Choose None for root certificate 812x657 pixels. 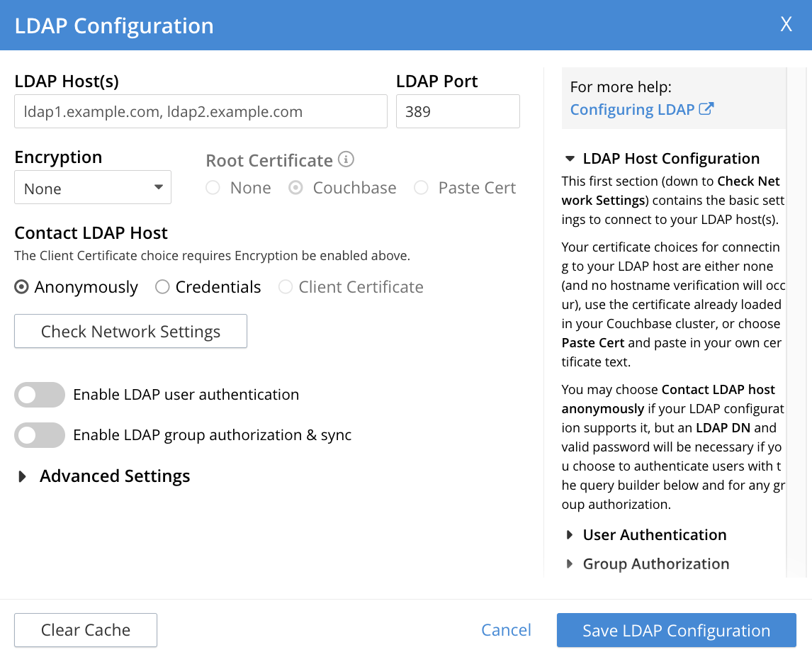click(213, 188)
